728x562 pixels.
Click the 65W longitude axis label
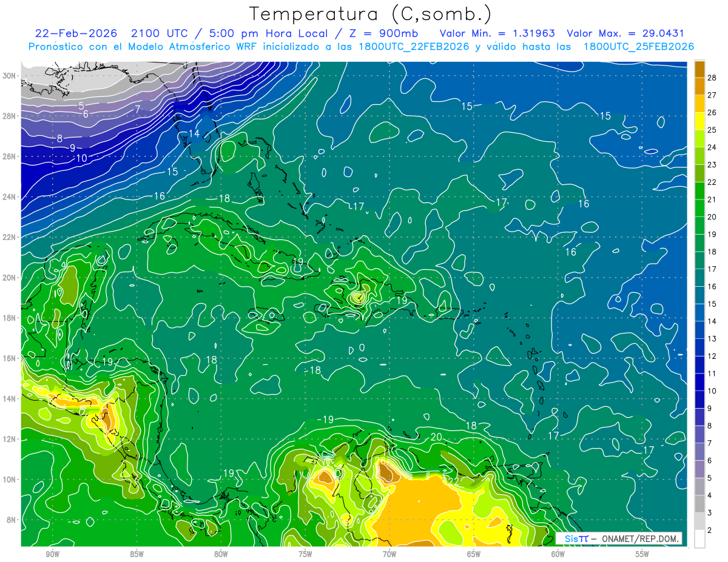tap(474, 554)
